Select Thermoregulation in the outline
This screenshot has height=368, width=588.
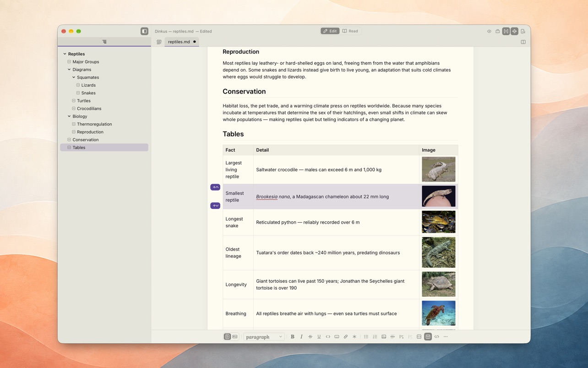(x=94, y=124)
